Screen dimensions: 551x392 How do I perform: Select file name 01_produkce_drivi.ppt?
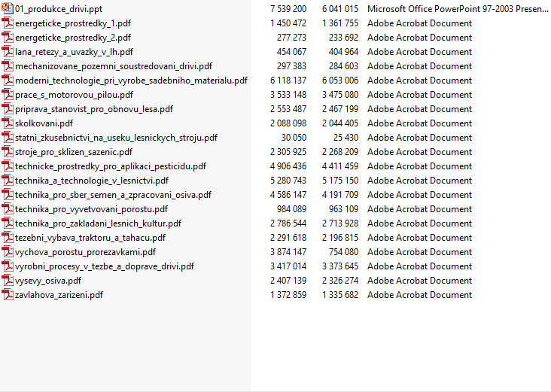coord(59,9)
